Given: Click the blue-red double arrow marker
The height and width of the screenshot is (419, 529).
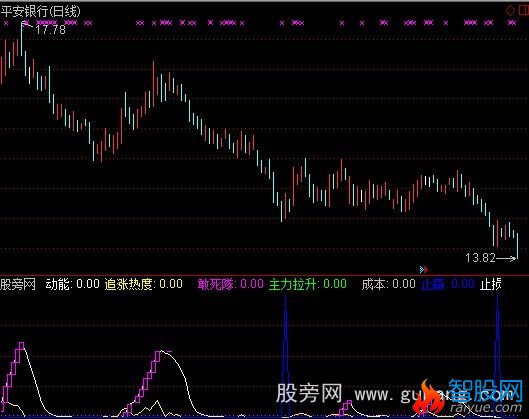Looking at the screenshot, I should (424, 269).
